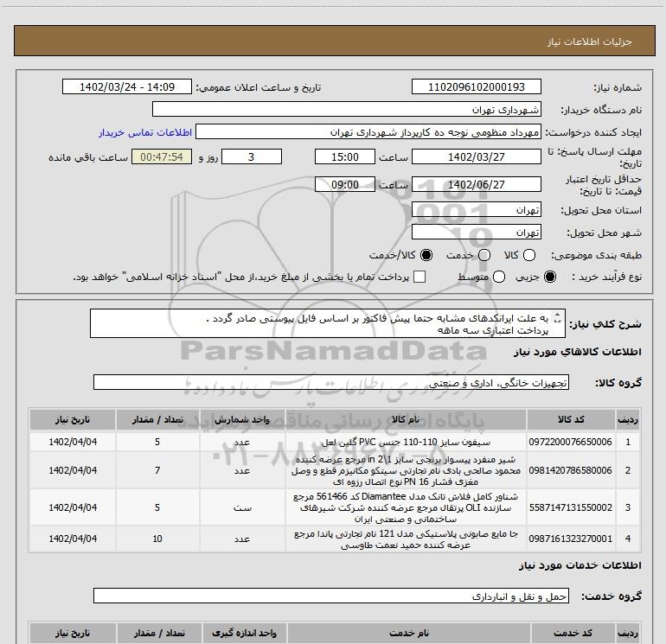Select the کالا/خدمت radio button
The width and height of the screenshot is (666, 644).
pyautogui.click(x=426, y=255)
